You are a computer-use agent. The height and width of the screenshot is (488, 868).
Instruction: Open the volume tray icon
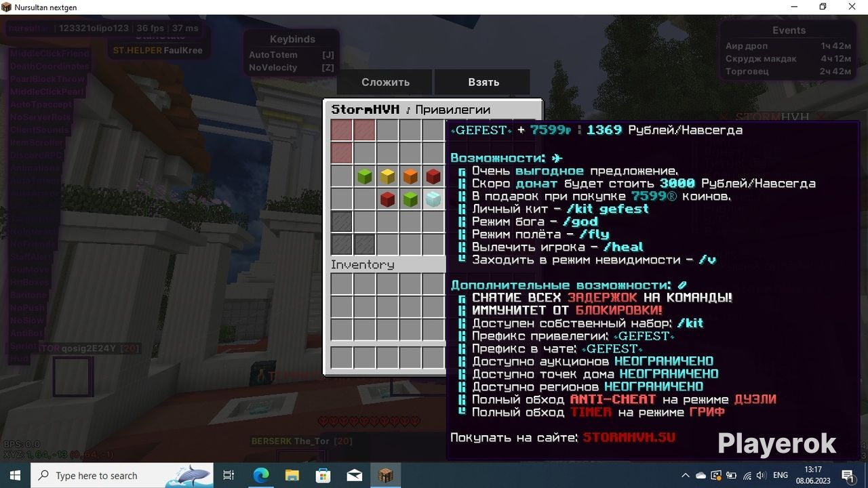(x=761, y=476)
